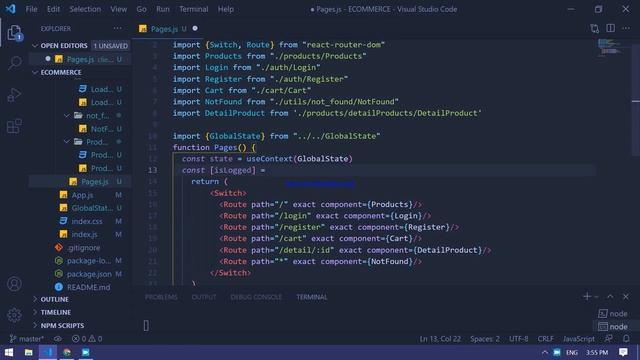Image resolution: width=640 pixels, height=360 pixels.
Task: Change language mode via JavaScript item
Action: (x=578, y=339)
